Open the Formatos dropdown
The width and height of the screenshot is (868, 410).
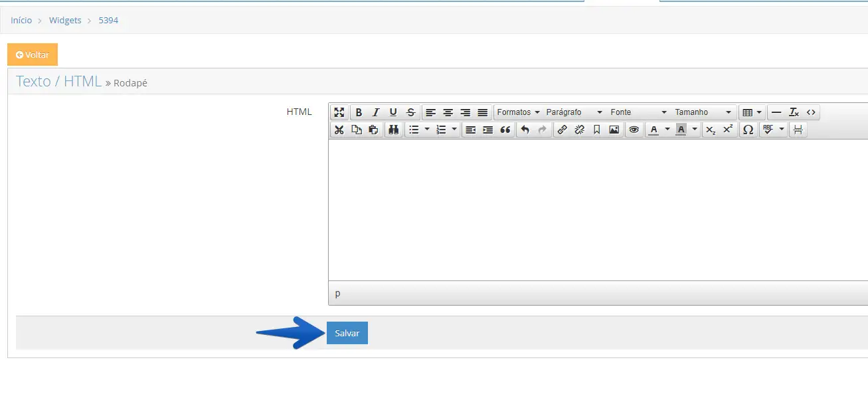click(x=518, y=112)
